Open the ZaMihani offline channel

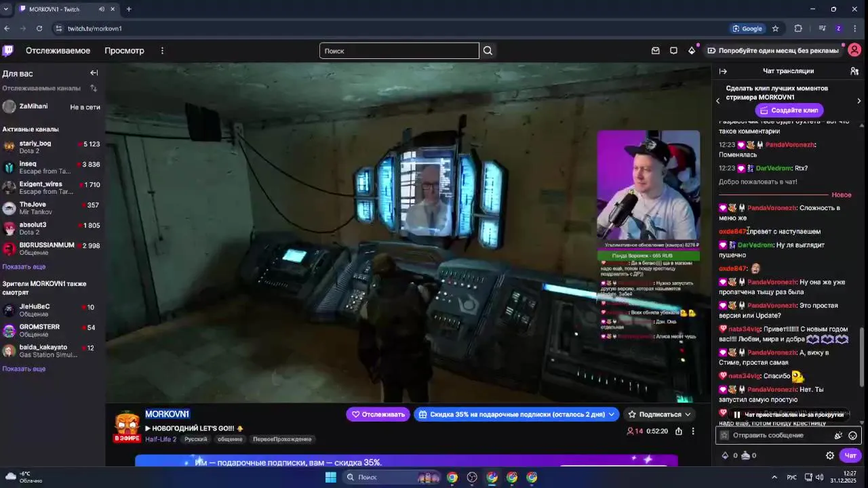pyautogui.click(x=52, y=107)
